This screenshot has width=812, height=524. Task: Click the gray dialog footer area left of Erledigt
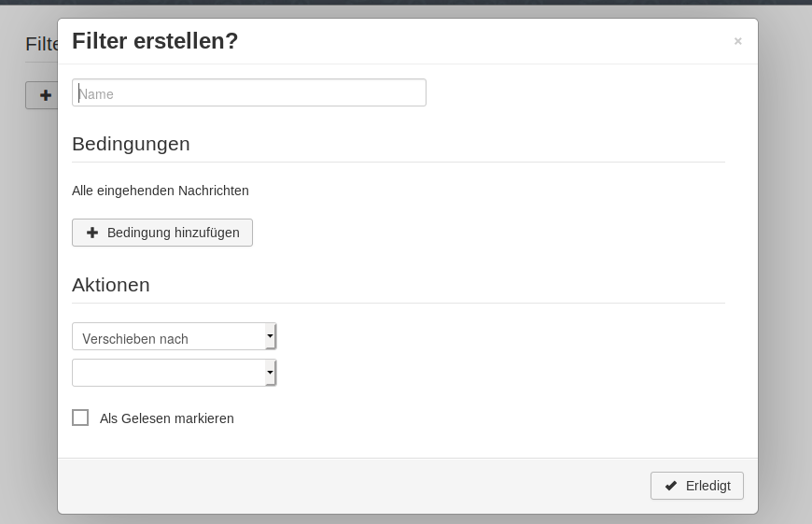pyautogui.click(x=352, y=486)
